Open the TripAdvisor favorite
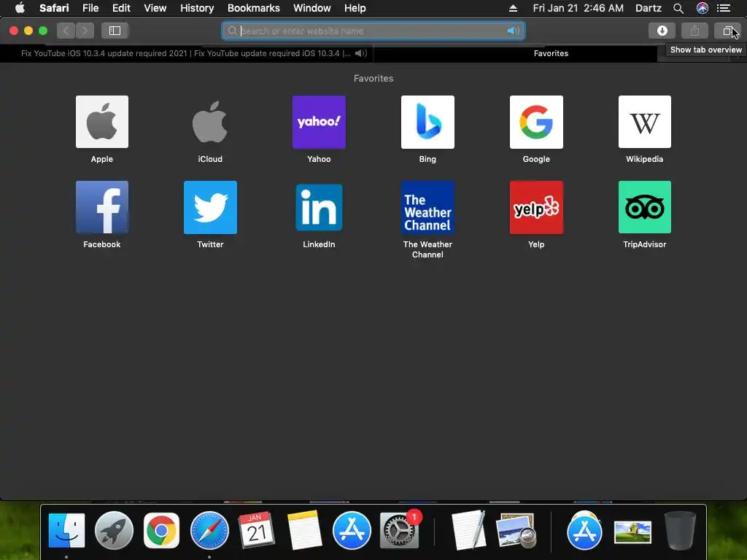This screenshot has width=747, height=560. [x=645, y=207]
